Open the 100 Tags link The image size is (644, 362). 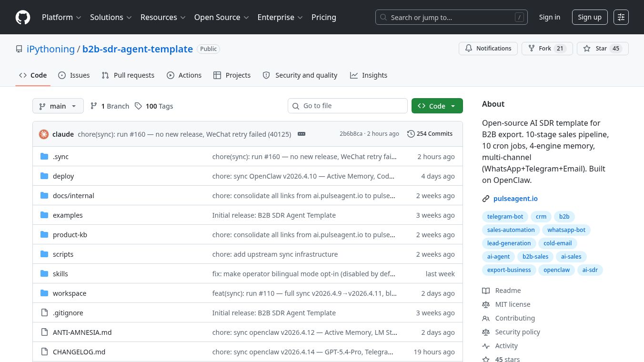click(x=154, y=106)
